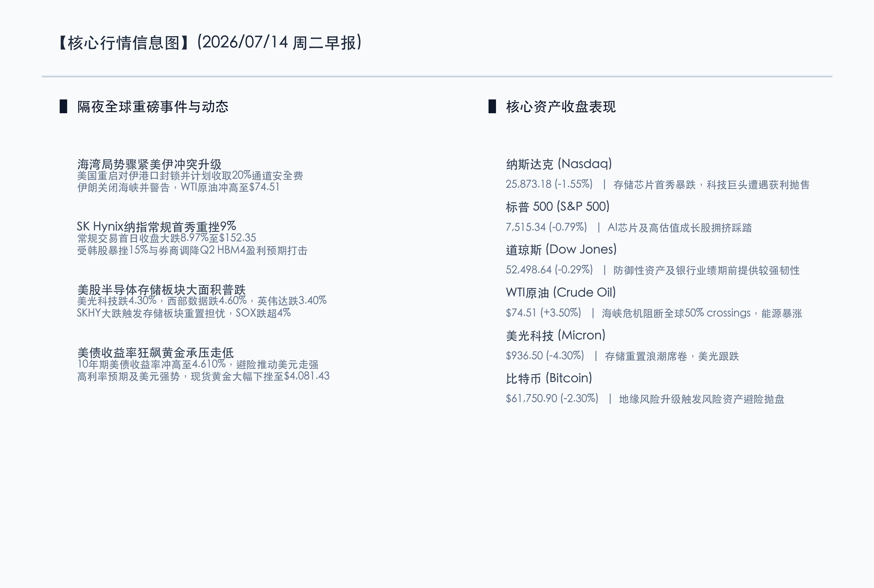Click asset name 纳斯达克 (Nasdaq)
The width and height of the screenshot is (874, 588).
tap(559, 164)
